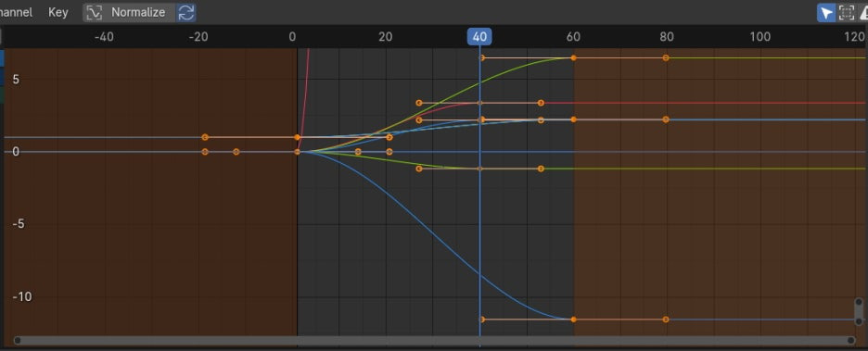Select handle near frame -19 on zero line
Viewport: 868px width, 351px height.
pyautogui.click(x=205, y=152)
